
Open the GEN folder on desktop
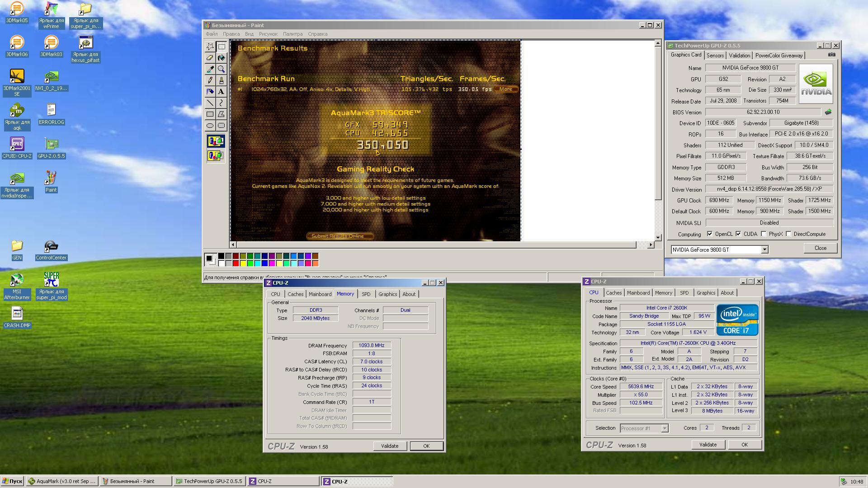click(17, 249)
